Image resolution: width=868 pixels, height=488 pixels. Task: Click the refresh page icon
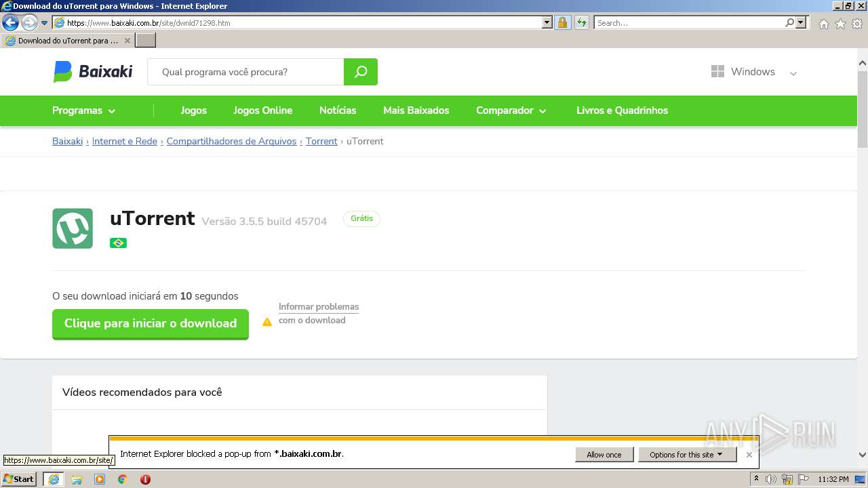coord(582,23)
